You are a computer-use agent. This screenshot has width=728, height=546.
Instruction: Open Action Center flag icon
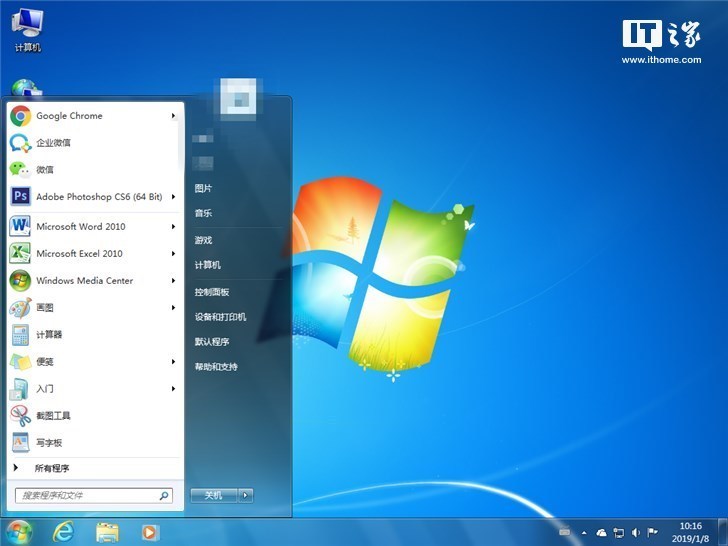point(652,533)
